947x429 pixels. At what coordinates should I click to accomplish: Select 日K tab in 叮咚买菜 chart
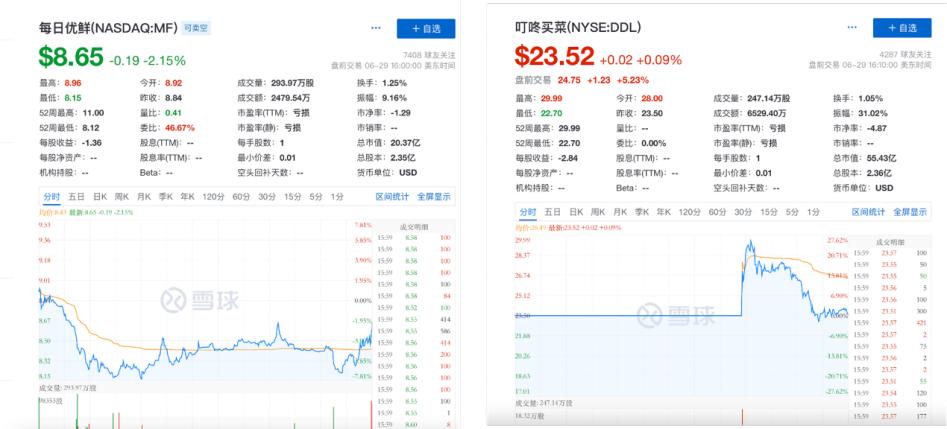pyautogui.click(x=576, y=212)
